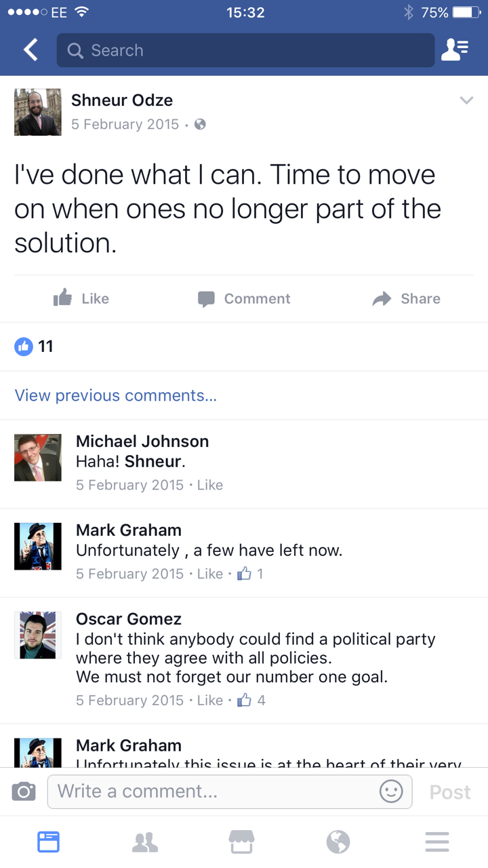Switch to the News Feed tab
This screenshot has width=488, height=868.
(x=48, y=842)
